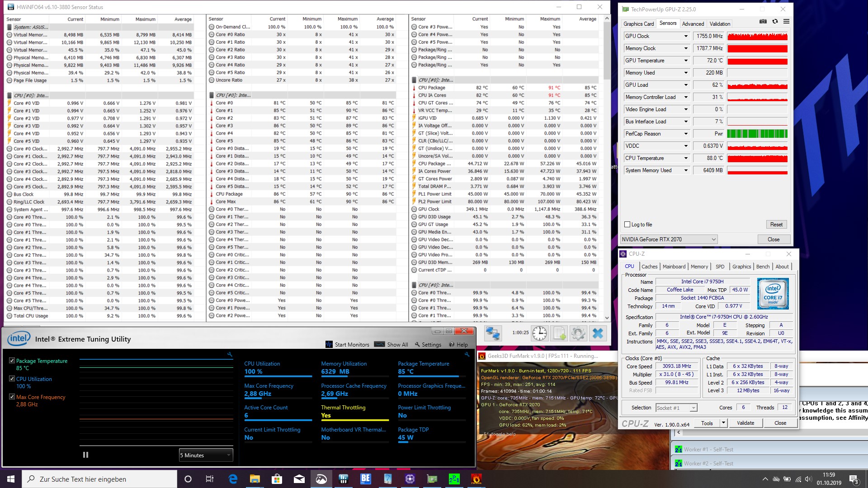Open Microsoft Store from taskbar
The height and width of the screenshot is (488, 868).
277,479
